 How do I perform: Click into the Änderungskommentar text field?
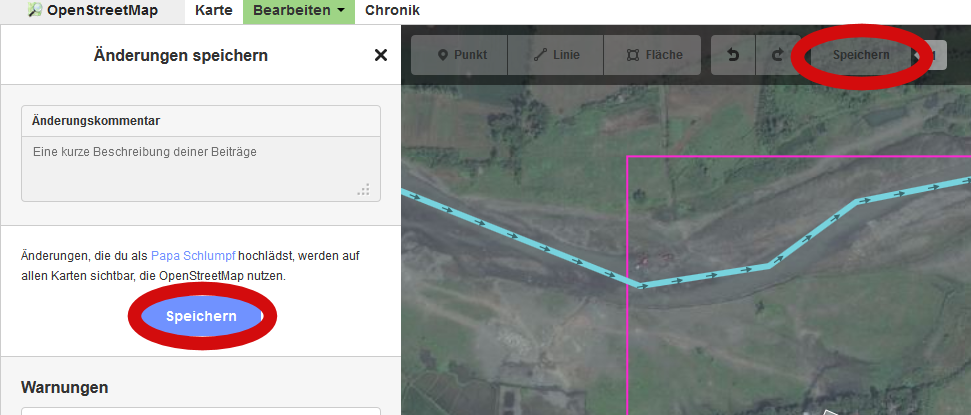click(x=201, y=168)
